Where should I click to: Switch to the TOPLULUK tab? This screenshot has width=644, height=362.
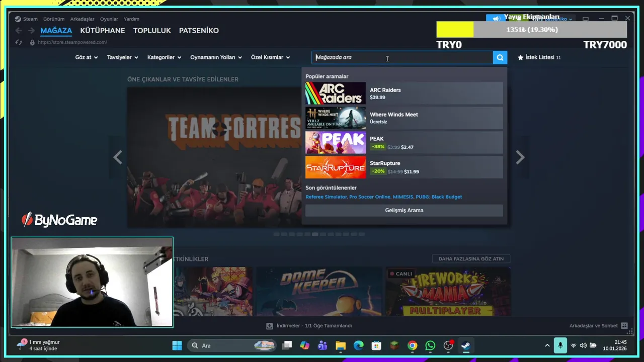[152, 31]
